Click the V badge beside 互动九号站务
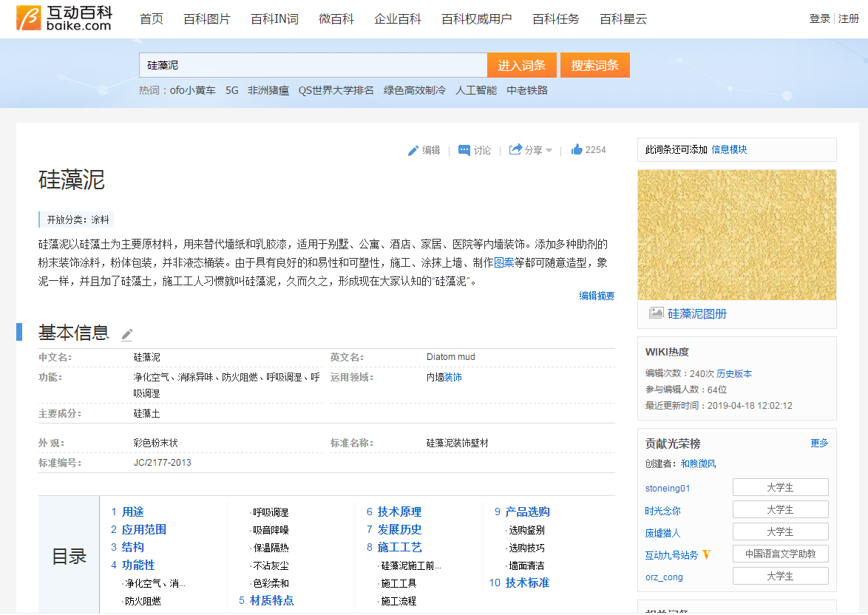868x615 pixels. point(706,554)
